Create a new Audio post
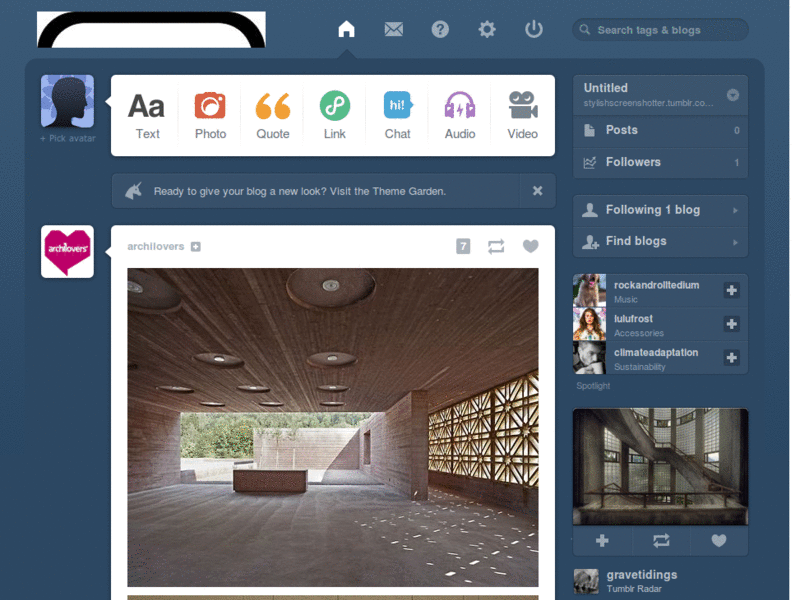Image resolution: width=800 pixels, height=600 pixels. pos(460,116)
